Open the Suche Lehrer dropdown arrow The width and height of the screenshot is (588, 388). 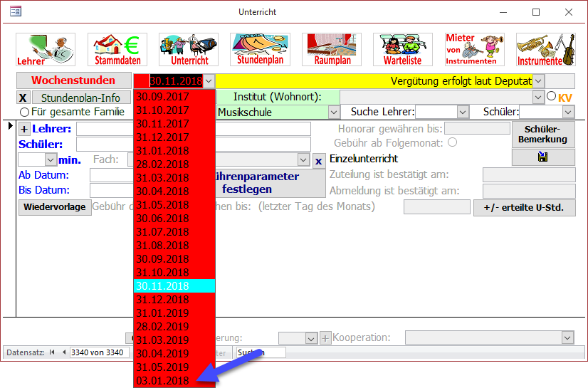(463, 112)
